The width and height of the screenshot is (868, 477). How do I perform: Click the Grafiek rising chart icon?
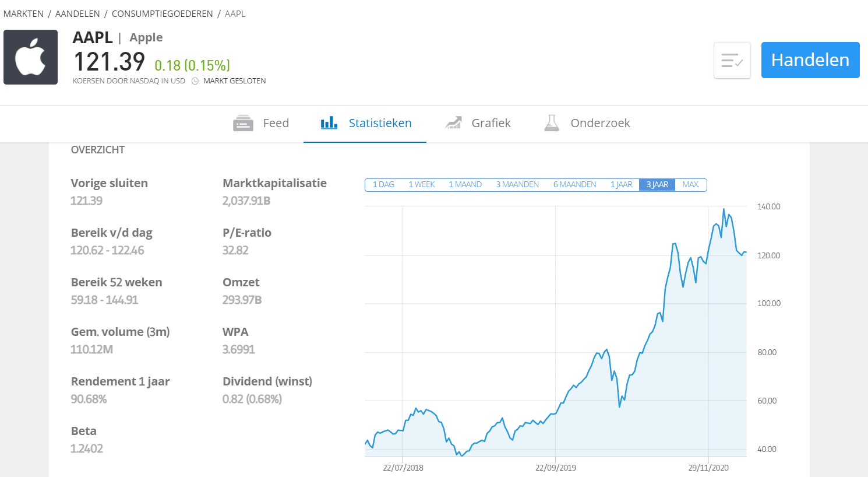[453, 122]
